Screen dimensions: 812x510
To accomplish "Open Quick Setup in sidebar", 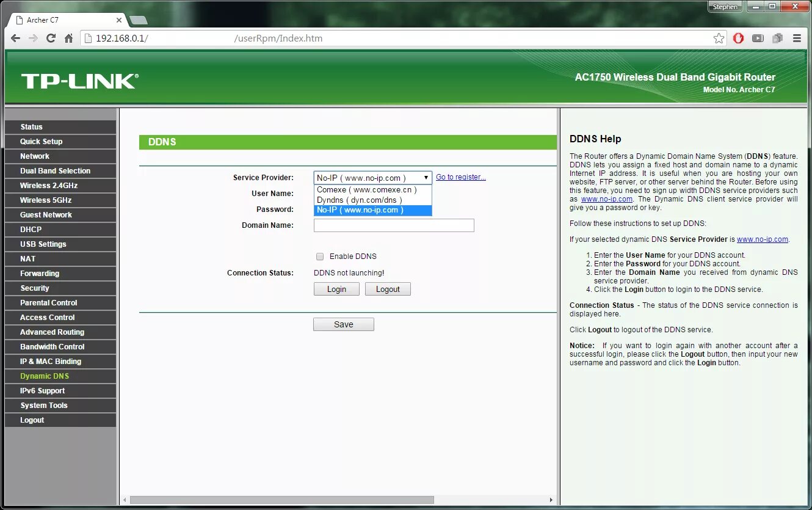I will 60,142.
